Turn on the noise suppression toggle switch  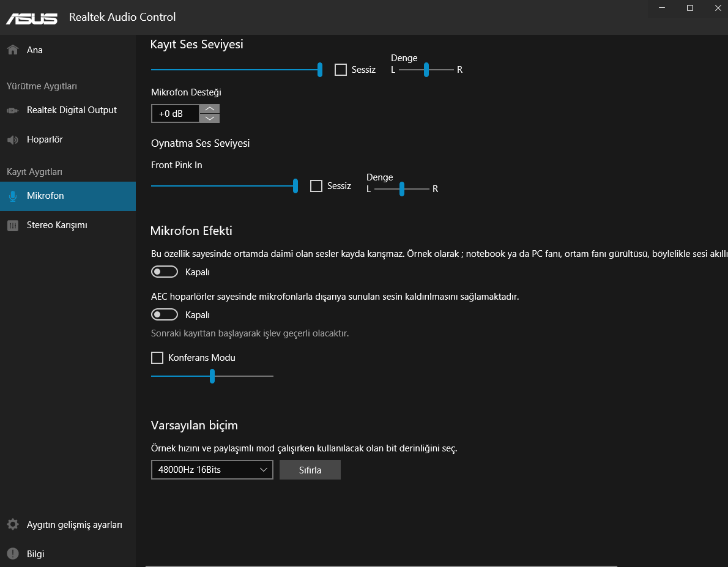point(165,272)
